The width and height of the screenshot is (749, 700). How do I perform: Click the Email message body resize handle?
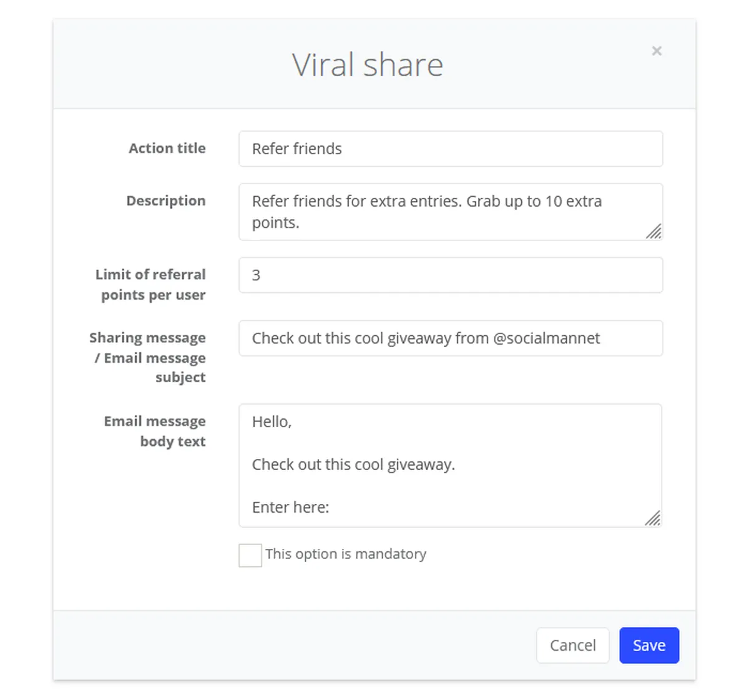[653, 519]
